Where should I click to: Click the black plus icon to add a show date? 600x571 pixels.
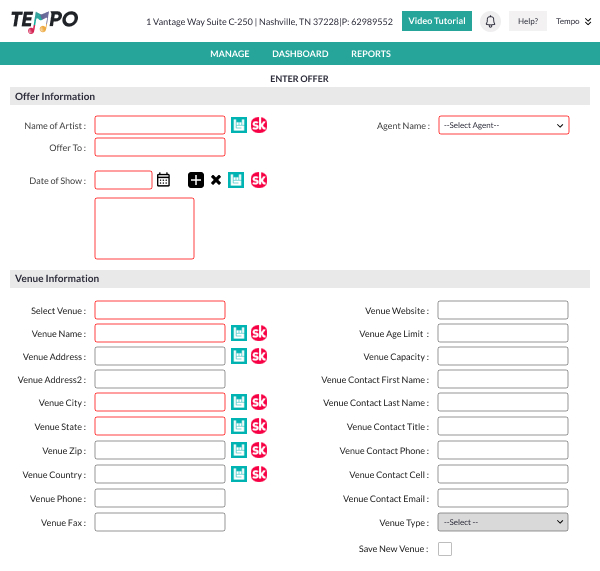point(196,180)
